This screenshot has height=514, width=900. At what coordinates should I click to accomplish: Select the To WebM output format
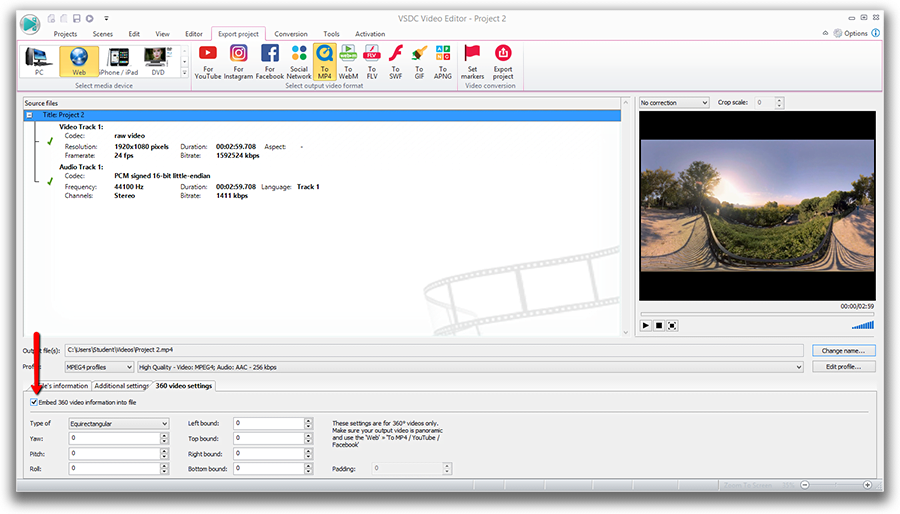tap(348, 62)
